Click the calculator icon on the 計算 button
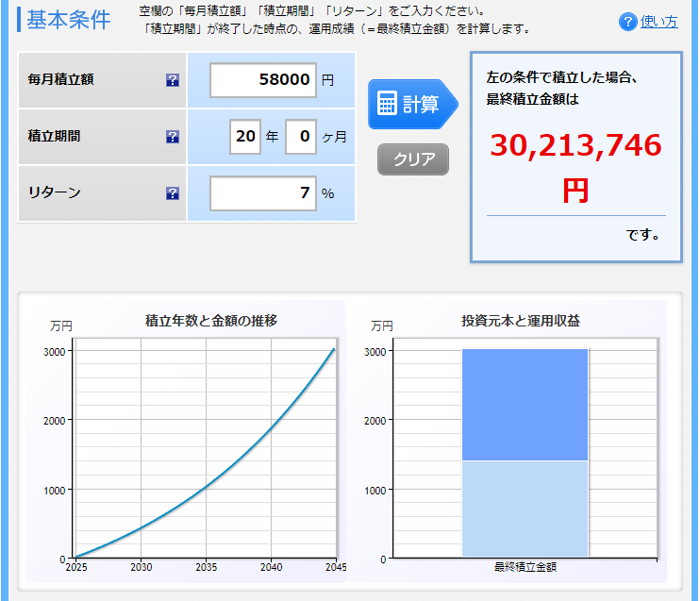This screenshot has width=700, height=601. [x=387, y=103]
